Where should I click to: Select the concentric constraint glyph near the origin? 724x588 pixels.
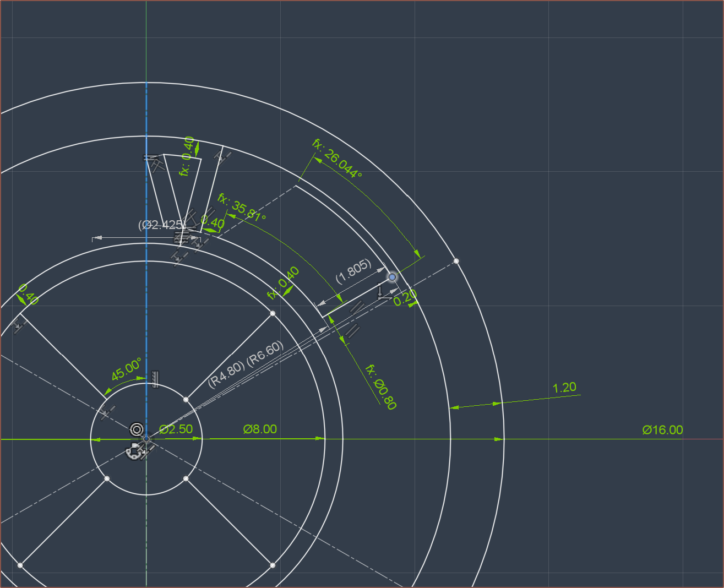137,429
